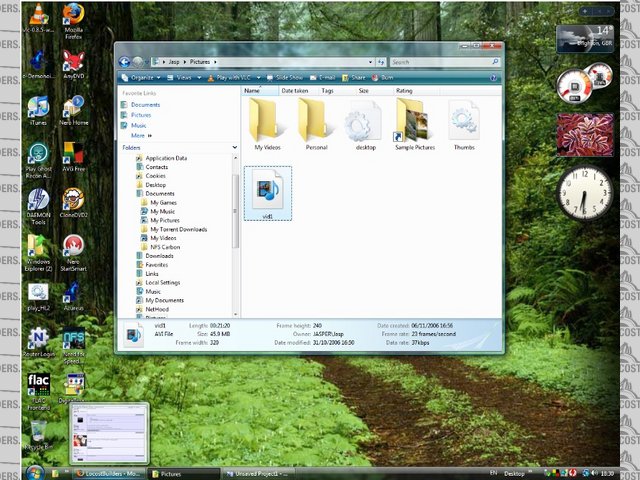Open Documents in Favorite Links
The width and height of the screenshot is (640, 480).
pyautogui.click(x=145, y=104)
